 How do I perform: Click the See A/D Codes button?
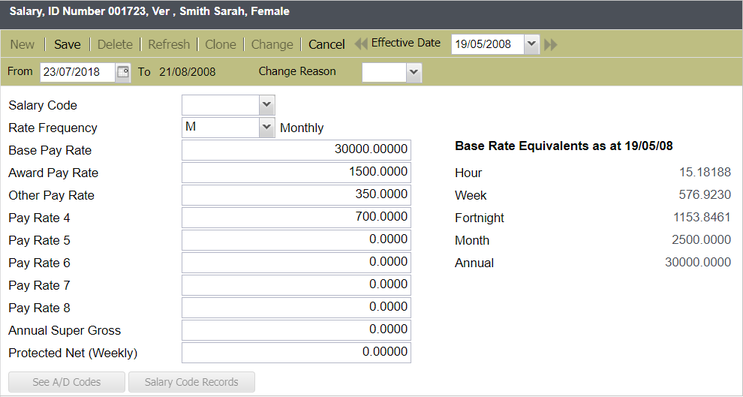67,382
